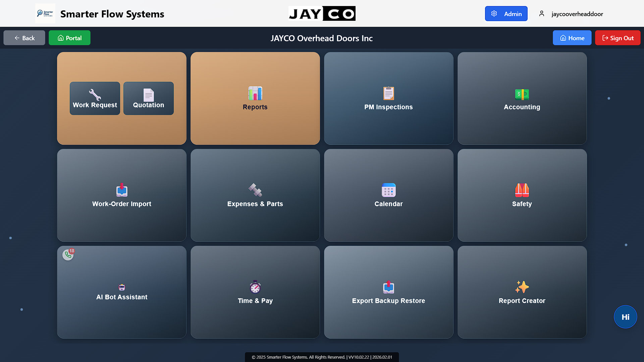644x362 pixels.
Task: Go back using the Back button
Action: click(x=24, y=38)
